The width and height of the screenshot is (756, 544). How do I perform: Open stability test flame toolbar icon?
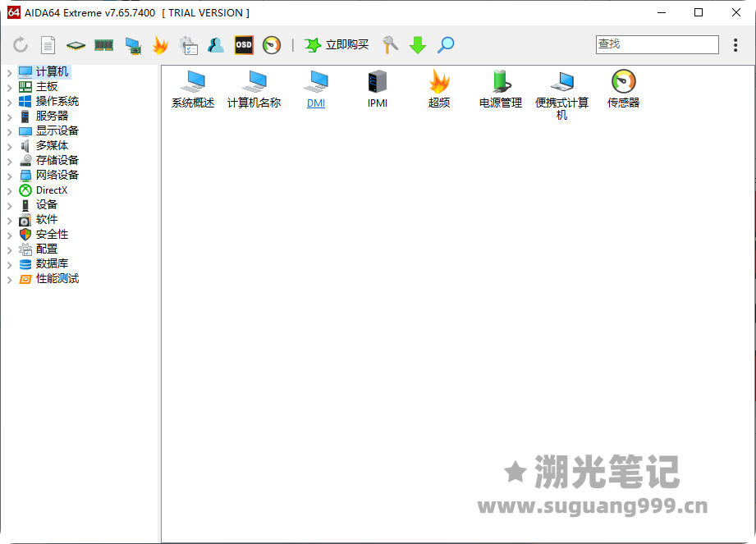pyautogui.click(x=160, y=45)
